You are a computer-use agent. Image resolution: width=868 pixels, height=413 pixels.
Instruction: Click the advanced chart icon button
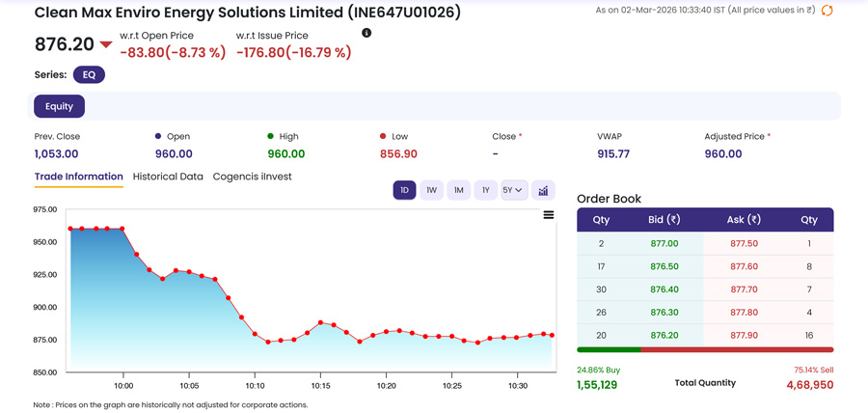(x=543, y=190)
